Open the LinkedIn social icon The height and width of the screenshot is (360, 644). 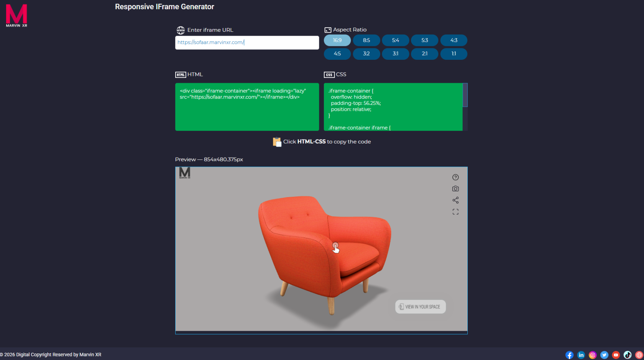click(x=581, y=355)
